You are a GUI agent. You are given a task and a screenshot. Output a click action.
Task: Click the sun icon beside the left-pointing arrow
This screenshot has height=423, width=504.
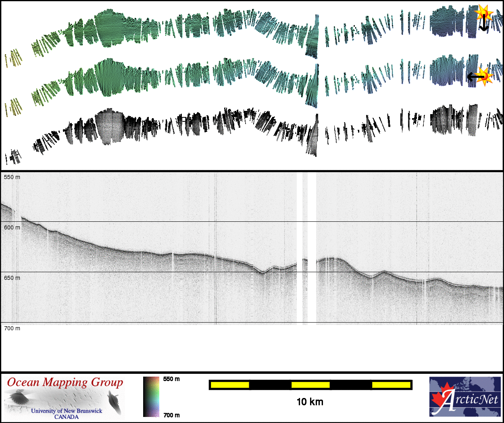pyautogui.click(x=485, y=76)
